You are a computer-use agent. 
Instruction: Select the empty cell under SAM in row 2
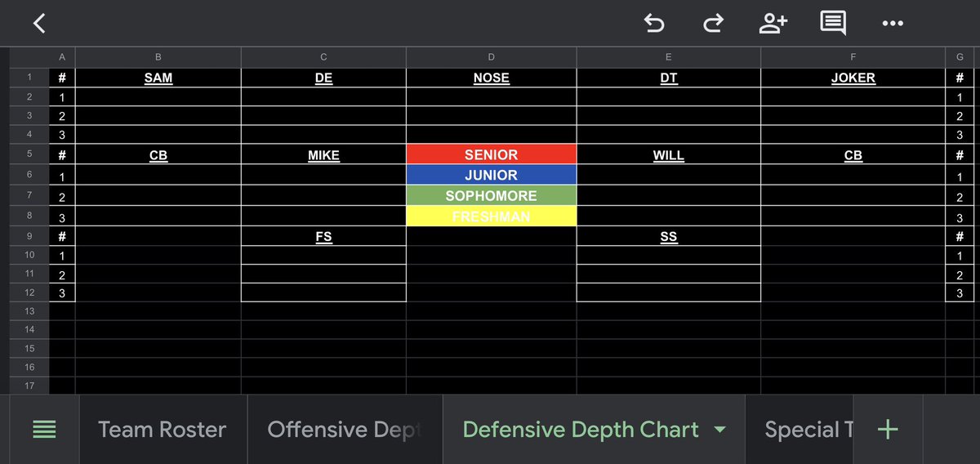(158, 96)
